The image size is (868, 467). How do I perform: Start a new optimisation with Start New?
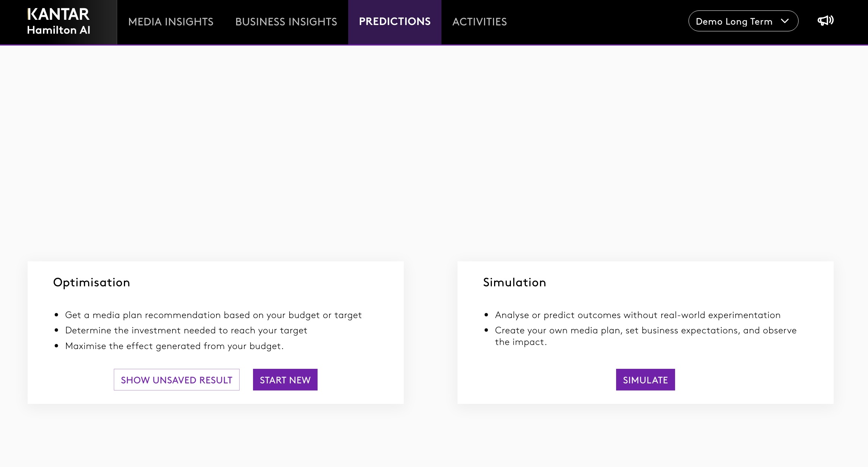[x=285, y=380]
